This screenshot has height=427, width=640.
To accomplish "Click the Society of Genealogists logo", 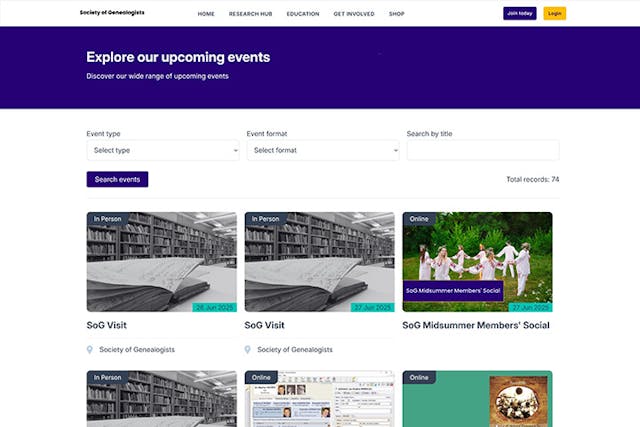I will (x=112, y=13).
